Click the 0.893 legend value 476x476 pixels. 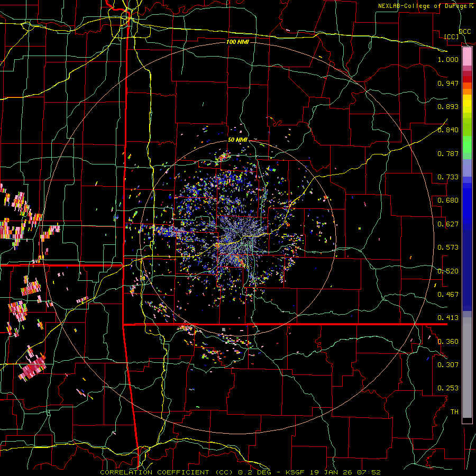(x=448, y=106)
